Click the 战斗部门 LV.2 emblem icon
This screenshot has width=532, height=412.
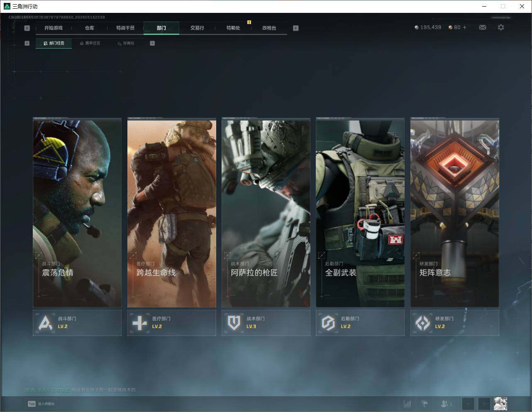point(45,323)
